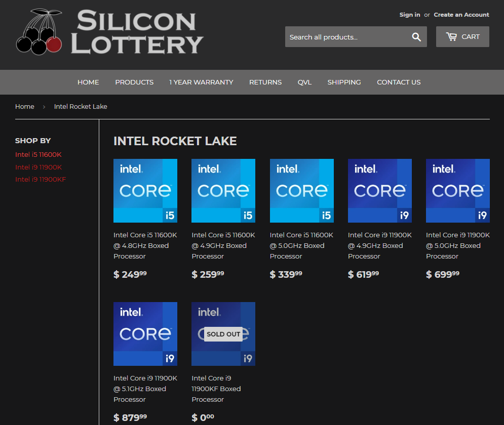Click the $699.99 price
The height and width of the screenshot is (425, 504).
[x=443, y=274]
